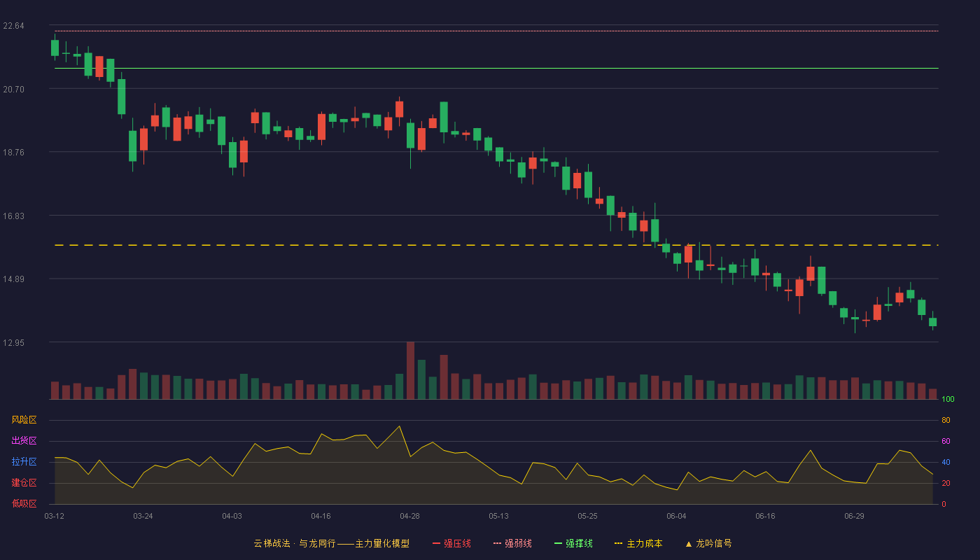Toggle the 强压线 legend item
This screenshot has height=560, width=980.
click(x=451, y=543)
